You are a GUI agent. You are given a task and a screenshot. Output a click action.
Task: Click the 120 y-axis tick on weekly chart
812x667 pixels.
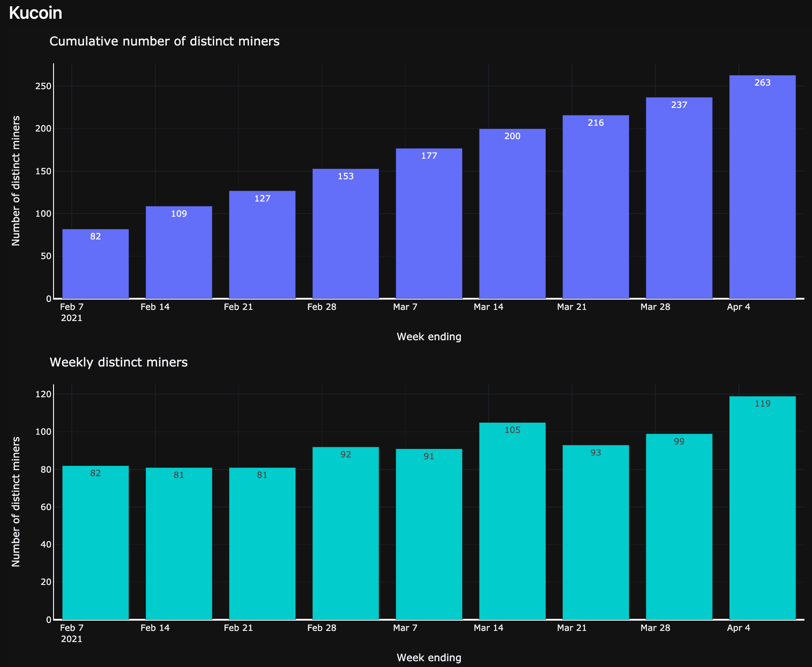pyautogui.click(x=44, y=394)
